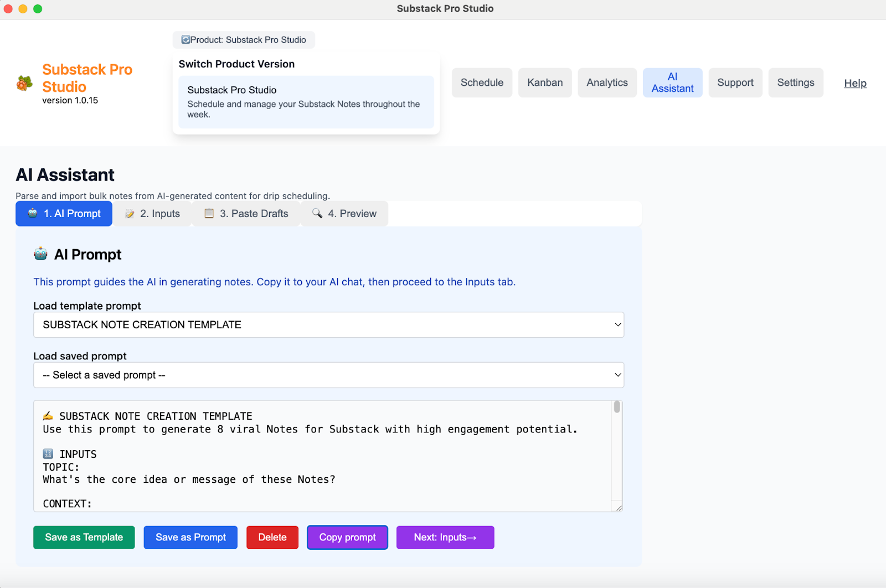Click the text area resize handle corner
Viewport: 886px width, 588px height.
click(619, 508)
